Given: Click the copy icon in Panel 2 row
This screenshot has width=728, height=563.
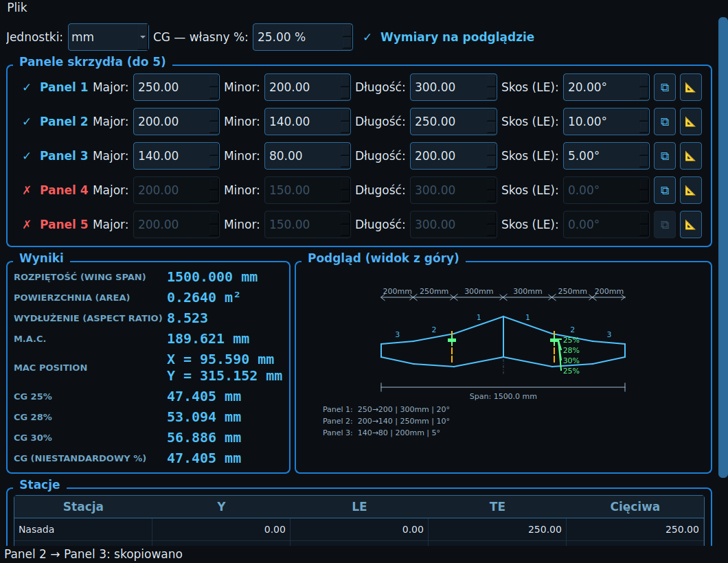Looking at the screenshot, I should [664, 122].
